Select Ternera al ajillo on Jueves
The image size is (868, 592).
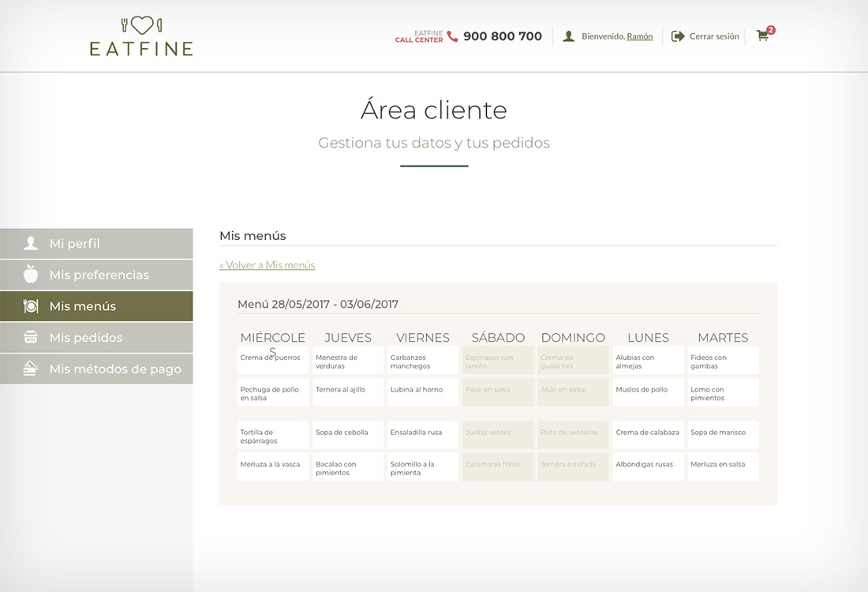[347, 392]
